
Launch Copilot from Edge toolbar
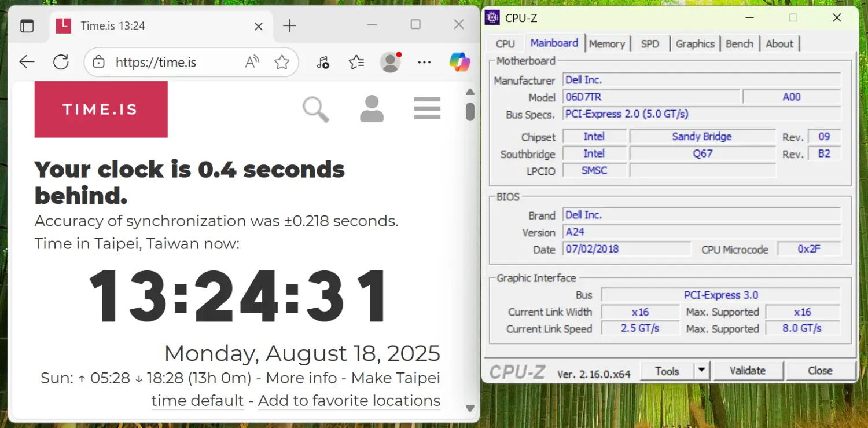coord(459,62)
